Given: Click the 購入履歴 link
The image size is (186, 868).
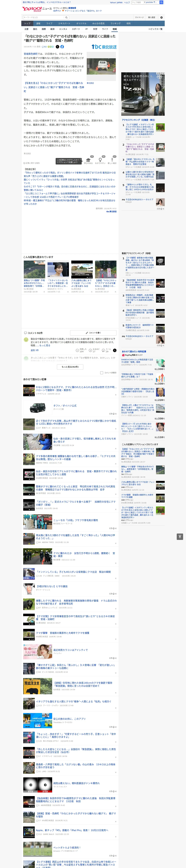Looking at the screenshot, I should tap(152, 18).
